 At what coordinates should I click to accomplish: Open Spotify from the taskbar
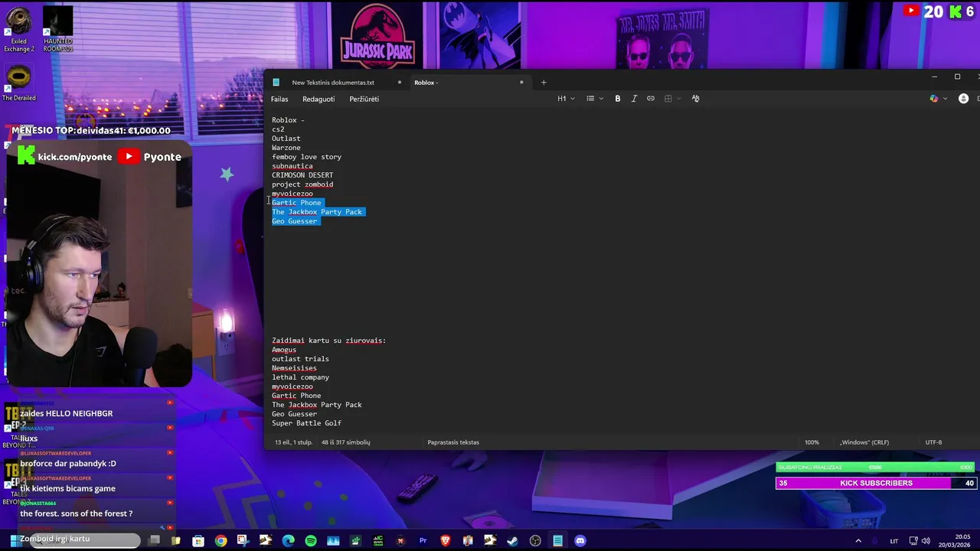[310, 541]
